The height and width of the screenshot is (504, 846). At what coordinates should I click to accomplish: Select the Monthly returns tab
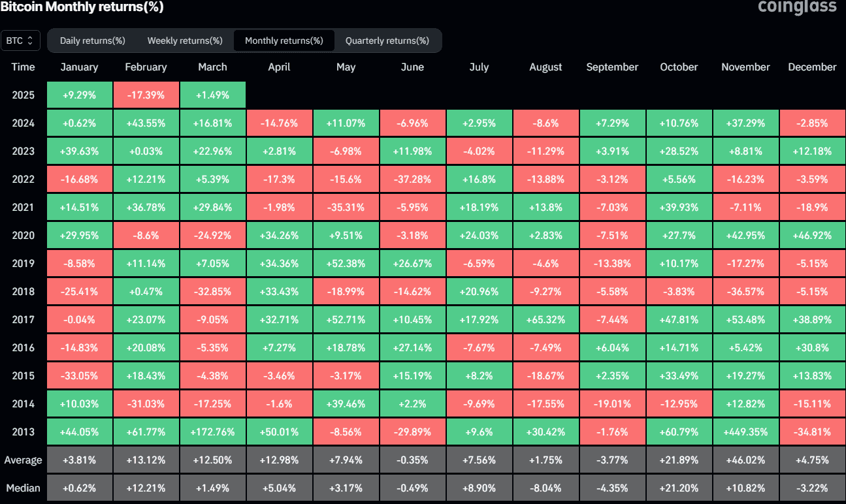pyautogui.click(x=284, y=40)
